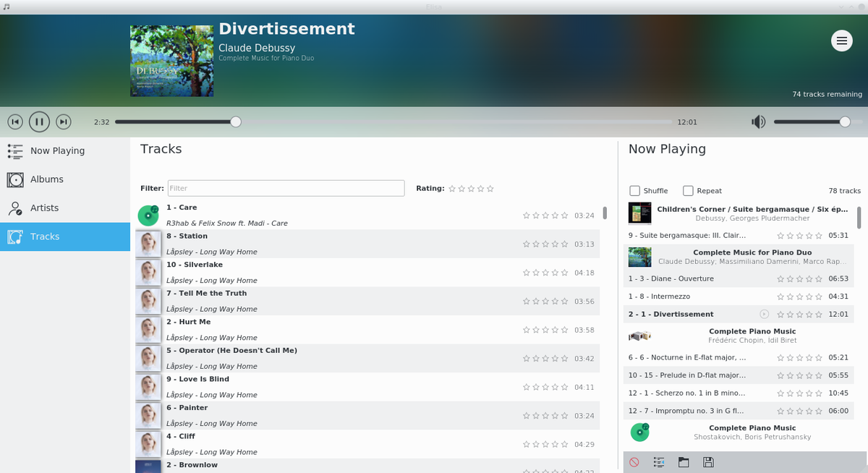Image resolution: width=868 pixels, height=473 pixels.
Task: Enable the Shuffle checkbox
Action: click(635, 191)
